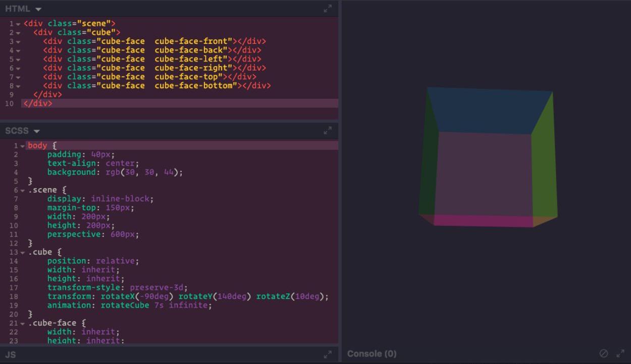This screenshot has height=364, width=631.
Task: Collapse the .cube rule on line 13
Action: [x=22, y=253]
